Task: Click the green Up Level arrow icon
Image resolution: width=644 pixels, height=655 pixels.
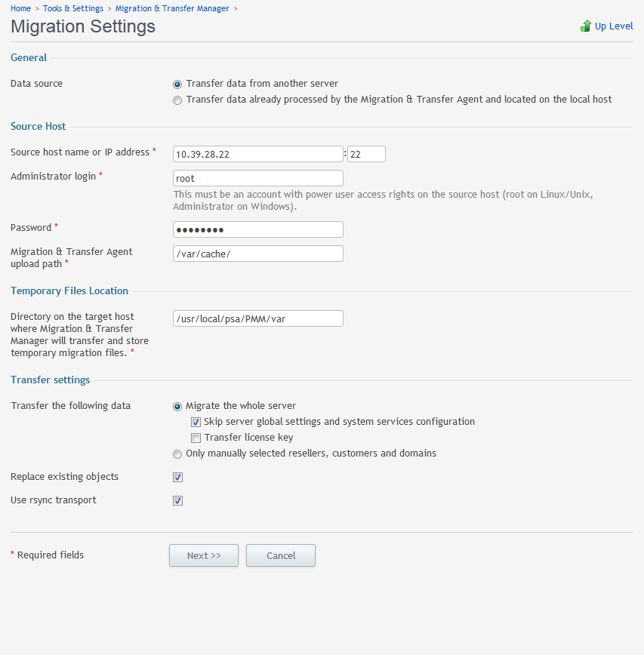Action: coord(586,26)
